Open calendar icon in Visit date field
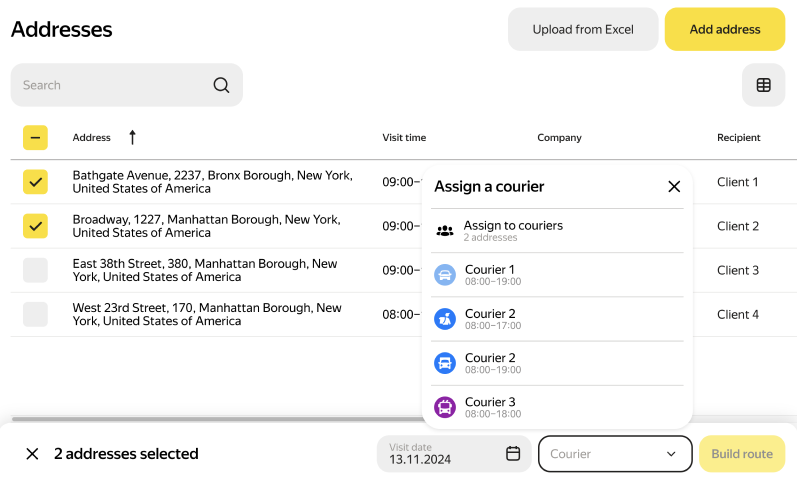Screen dimensions: 797x483 (x=513, y=453)
